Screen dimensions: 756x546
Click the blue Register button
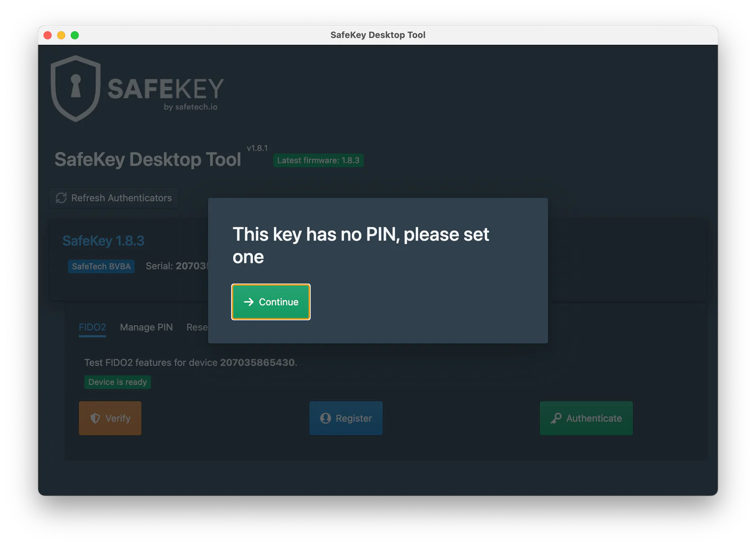pos(346,418)
